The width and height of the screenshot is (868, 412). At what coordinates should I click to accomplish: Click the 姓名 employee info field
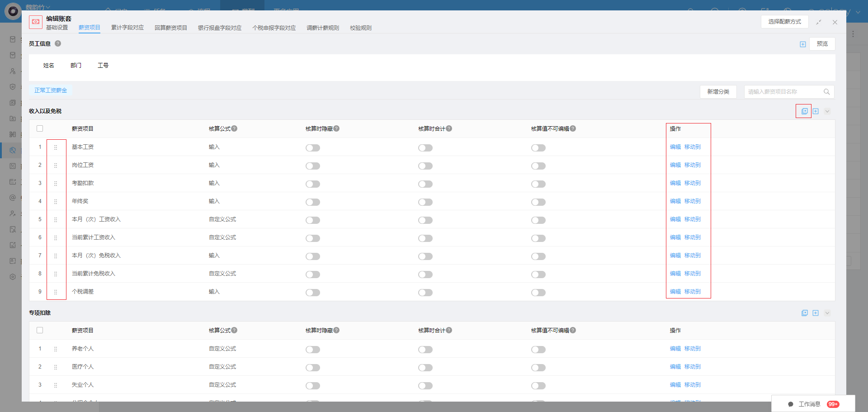(49, 66)
